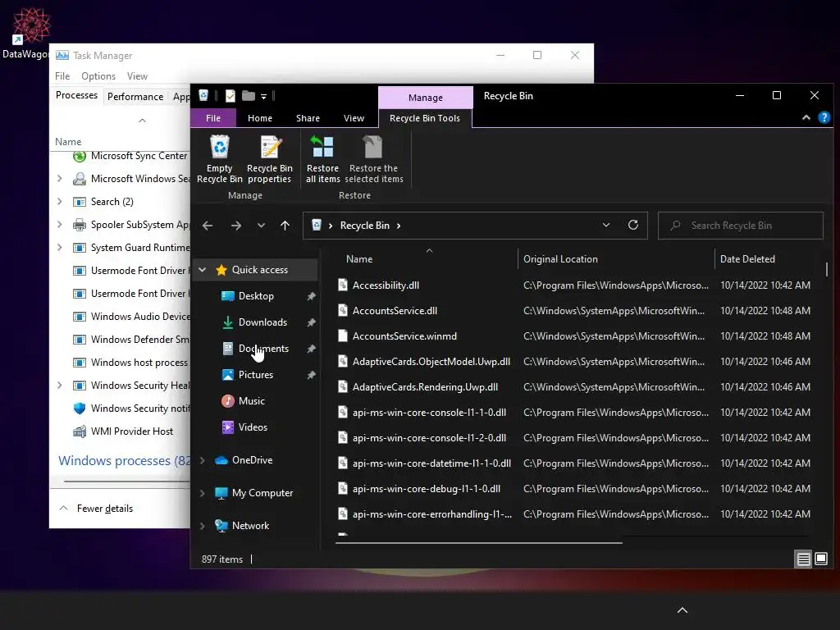Viewport: 840px width, 630px height.
Task: Open Recycle Bin properties
Action: (x=269, y=159)
